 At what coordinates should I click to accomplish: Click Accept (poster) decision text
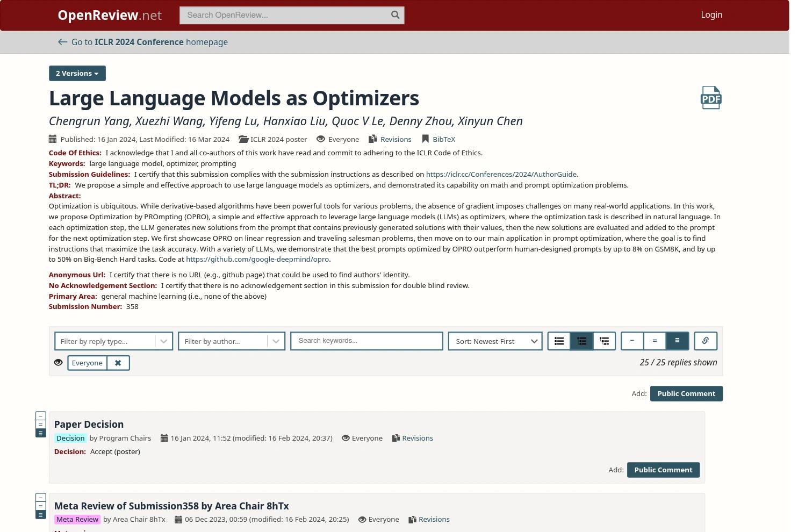click(115, 451)
